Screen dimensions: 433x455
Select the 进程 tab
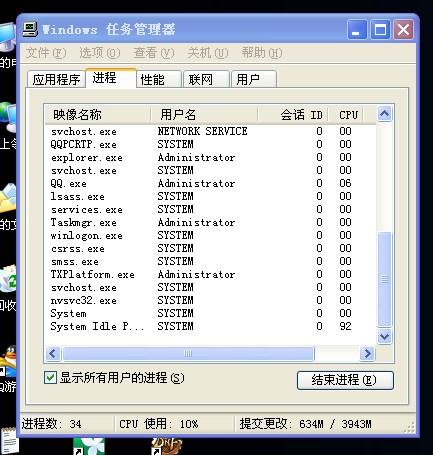click(x=111, y=78)
